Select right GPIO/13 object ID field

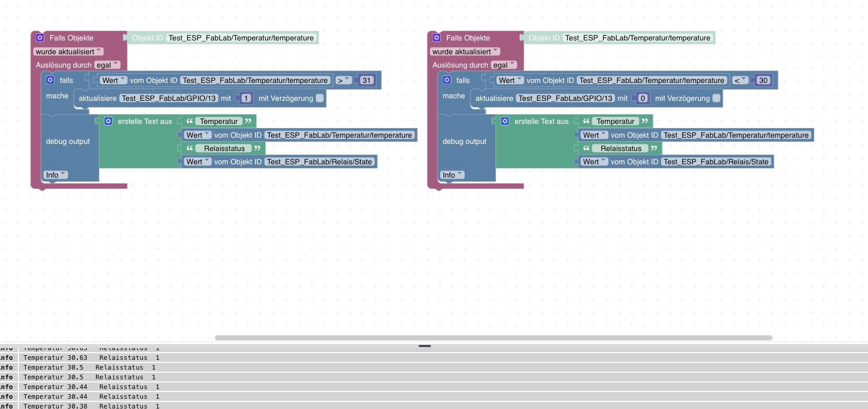tap(566, 98)
